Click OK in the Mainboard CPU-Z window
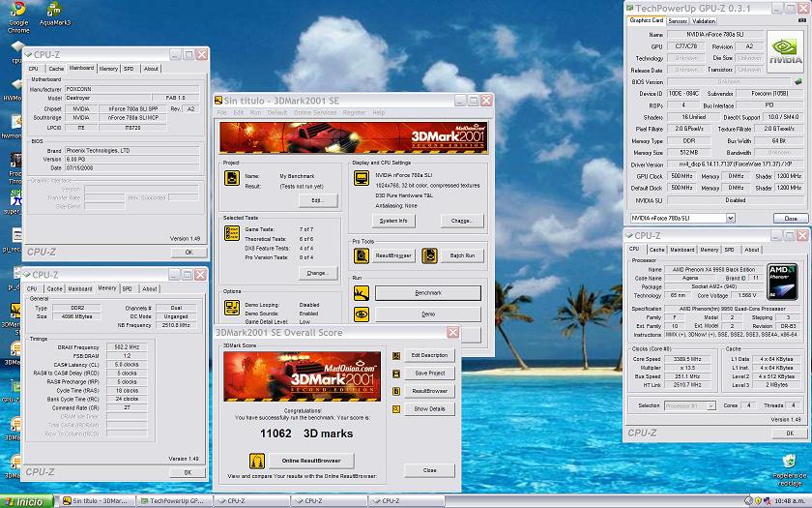The height and width of the screenshot is (508, 812). click(188, 253)
